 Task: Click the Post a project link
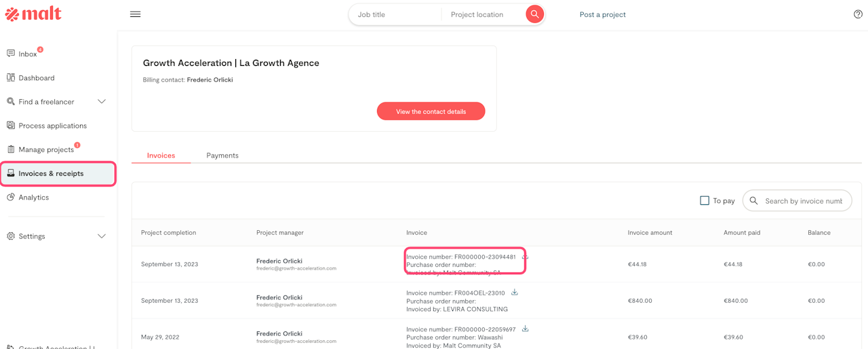[x=602, y=14]
